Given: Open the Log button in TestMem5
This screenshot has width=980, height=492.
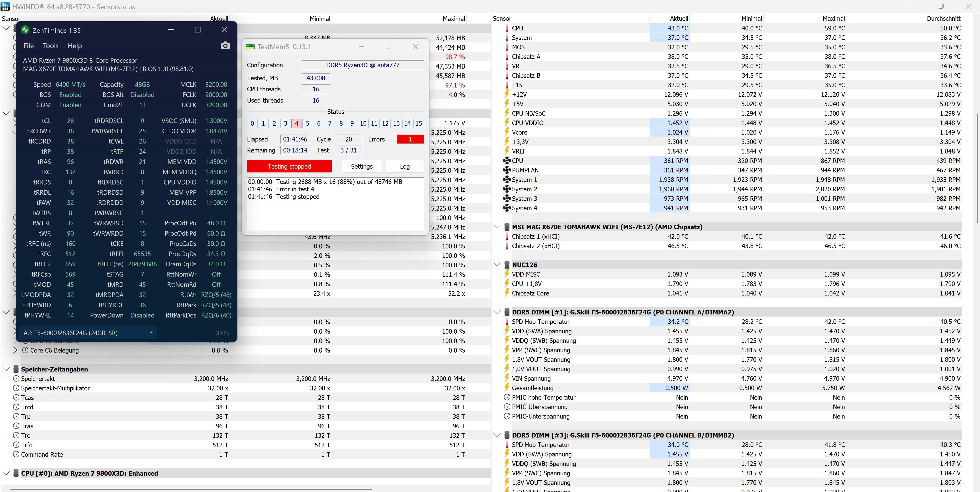Looking at the screenshot, I should [404, 166].
